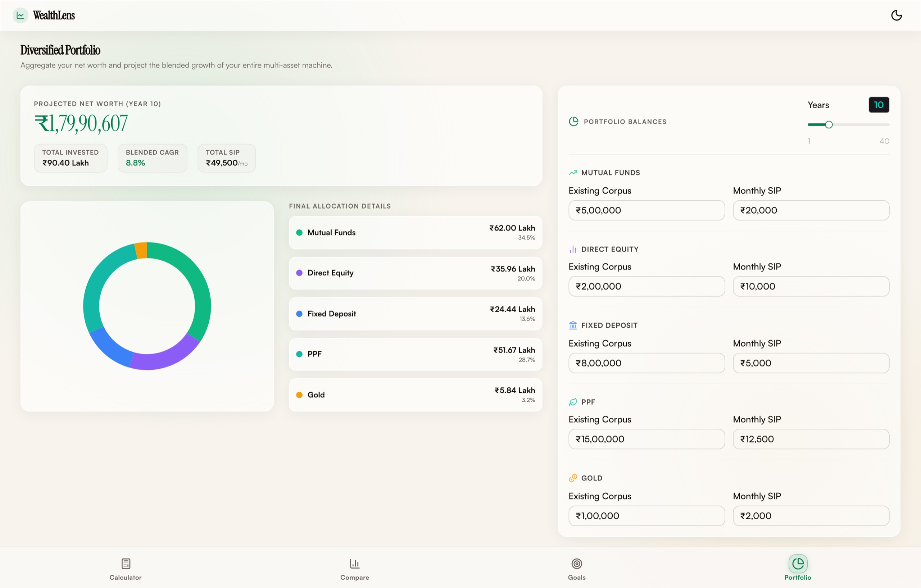Screen dimensions: 921x588
Task: Select the PPF allocation row
Action: [x=416, y=354]
